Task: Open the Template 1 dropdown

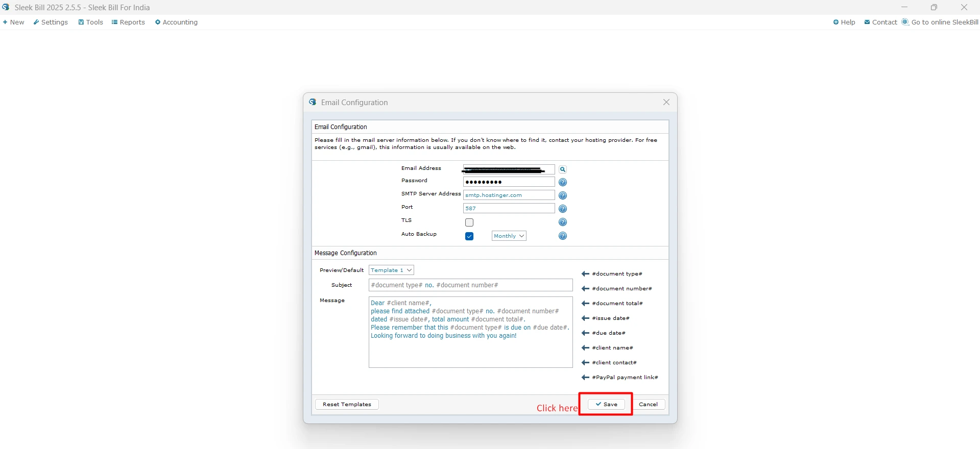Action: point(391,270)
